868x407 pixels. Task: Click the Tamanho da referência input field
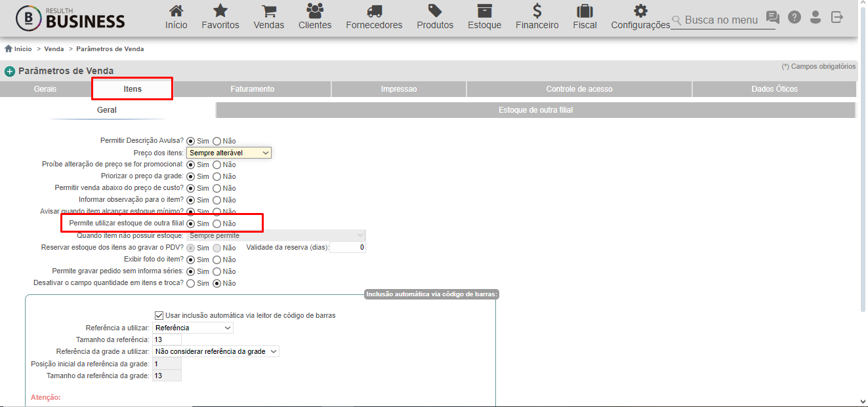[x=167, y=339]
